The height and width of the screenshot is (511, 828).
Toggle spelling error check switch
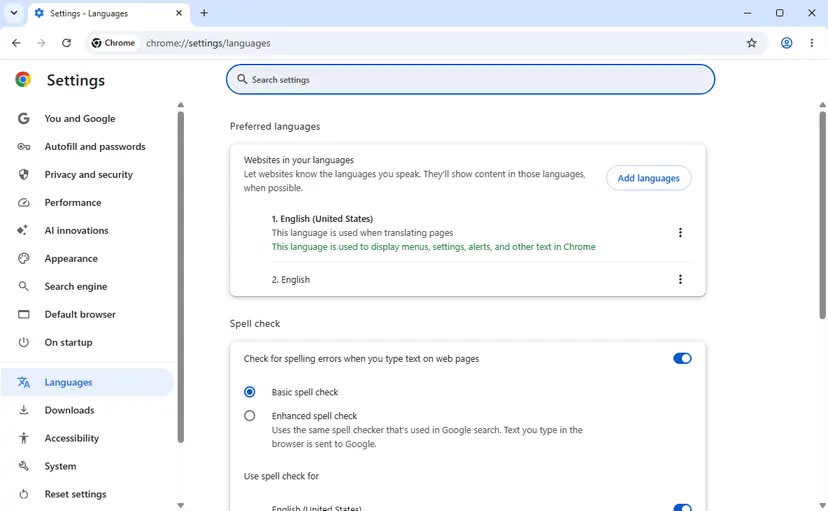[682, 358]
